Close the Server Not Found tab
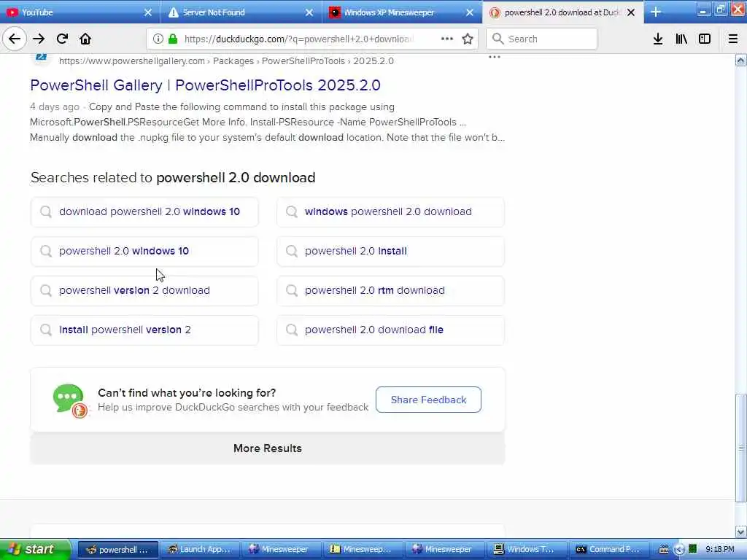 coord(309,12)
